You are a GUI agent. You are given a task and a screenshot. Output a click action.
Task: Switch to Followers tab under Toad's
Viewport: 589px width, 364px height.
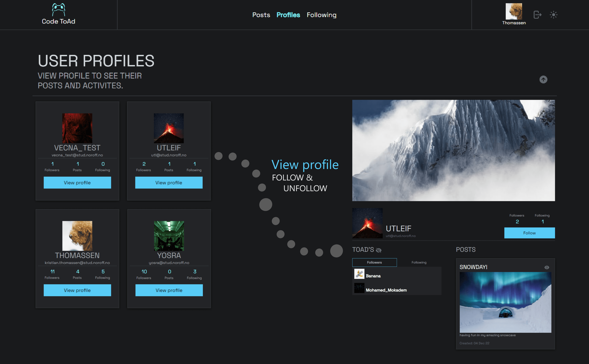click(375, 262)
